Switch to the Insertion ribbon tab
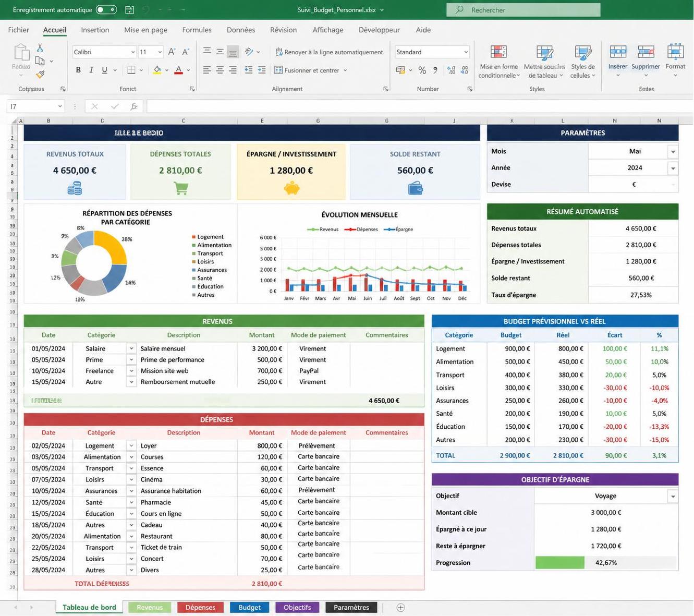The height and width of the screenshot is (616, 694). click(95, 30)
